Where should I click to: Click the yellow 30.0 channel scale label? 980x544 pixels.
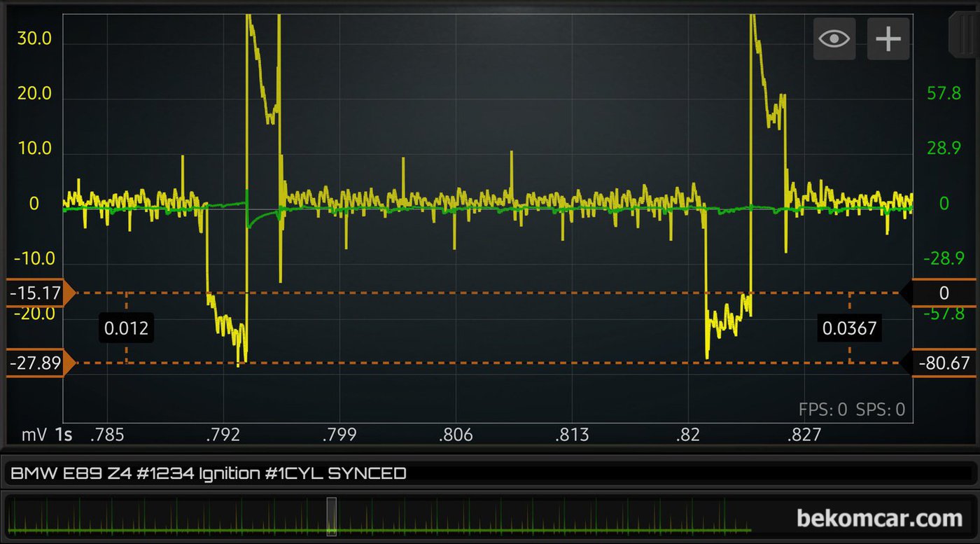[x=34, y=39]
